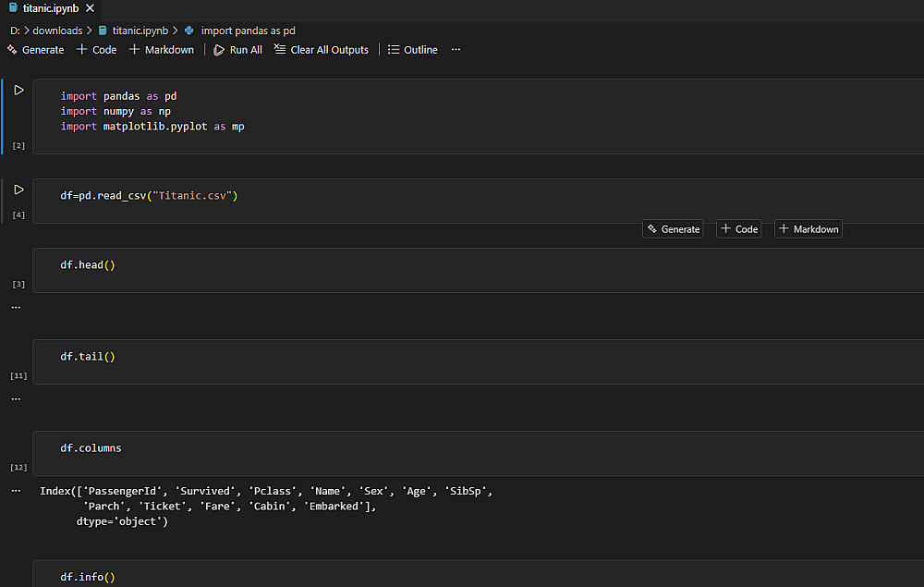Viewport: 924px width, 587px height.
Task: Click Generate in the top toolbar
Action: pos(35,50)
